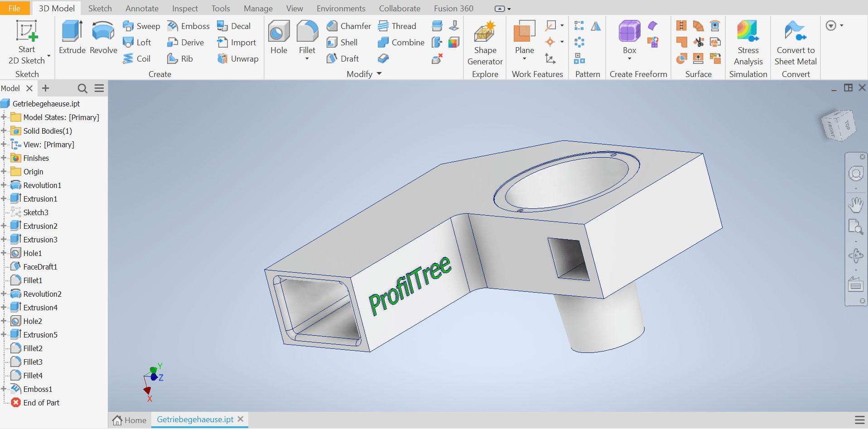This screenshot has height=429, width=868.
Task: Select the Extrude tool
Action: [x=72, y=37]
